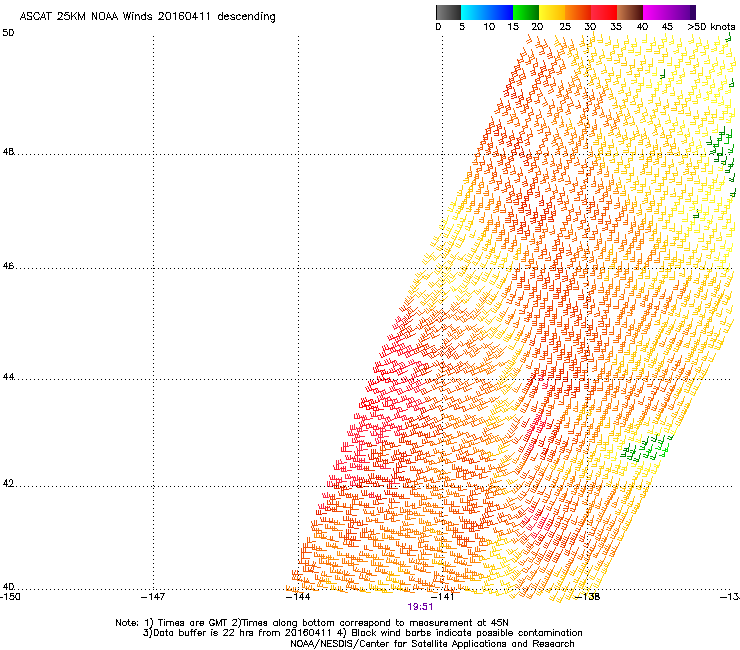Click latitude label '46' on the left axis

click(8, 266)
